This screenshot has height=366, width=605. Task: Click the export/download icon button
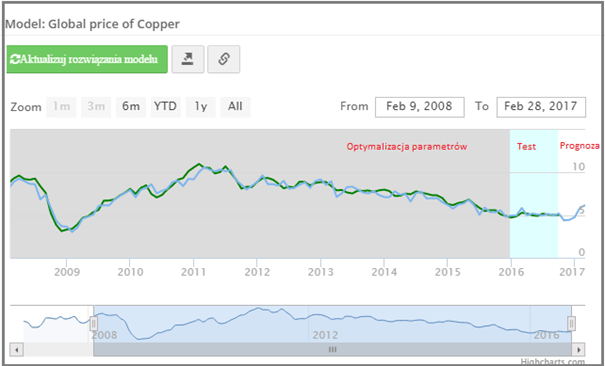coord(188,59)
